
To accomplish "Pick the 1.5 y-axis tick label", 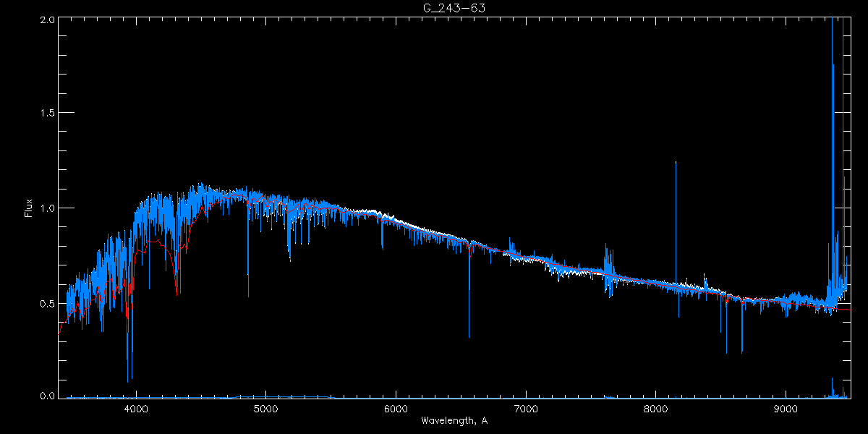I will [46, 114].
